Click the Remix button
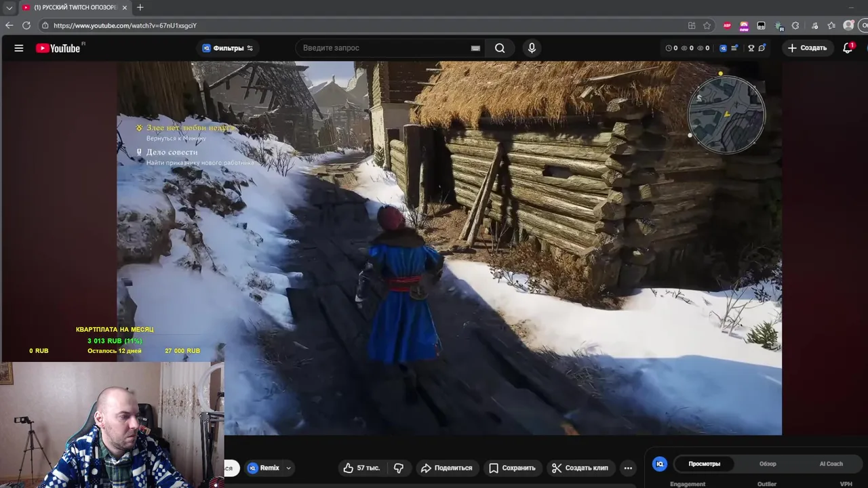The image size is (868, 488). [x=264, y=468]
